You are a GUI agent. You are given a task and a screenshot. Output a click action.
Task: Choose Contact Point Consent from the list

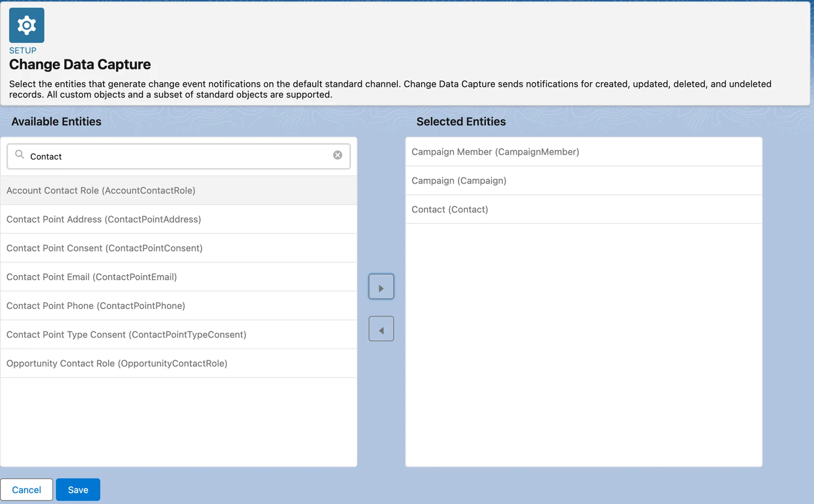pos(104,248)
